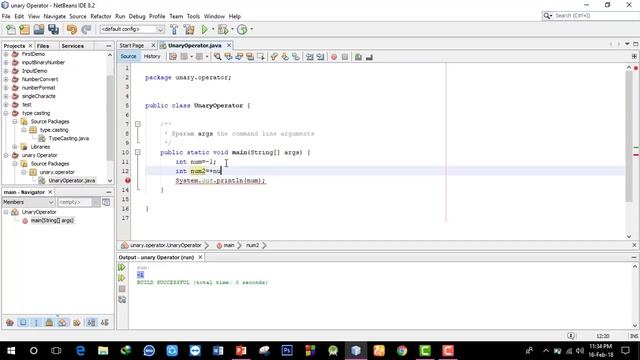The width and height of the screenshot is (640, 360).
Task: Open Run Project dropdown arrow
Action: 213,29
